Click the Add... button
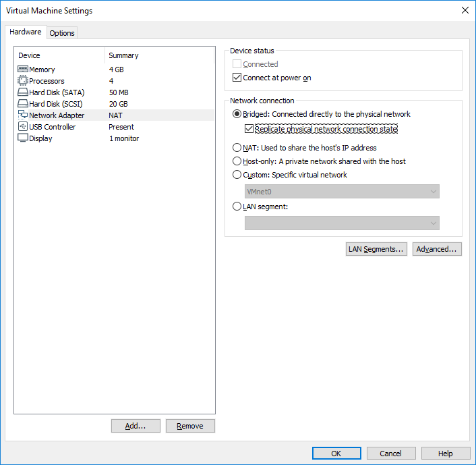This screenshot has height=465, width=476. click(x=136, y=426)
